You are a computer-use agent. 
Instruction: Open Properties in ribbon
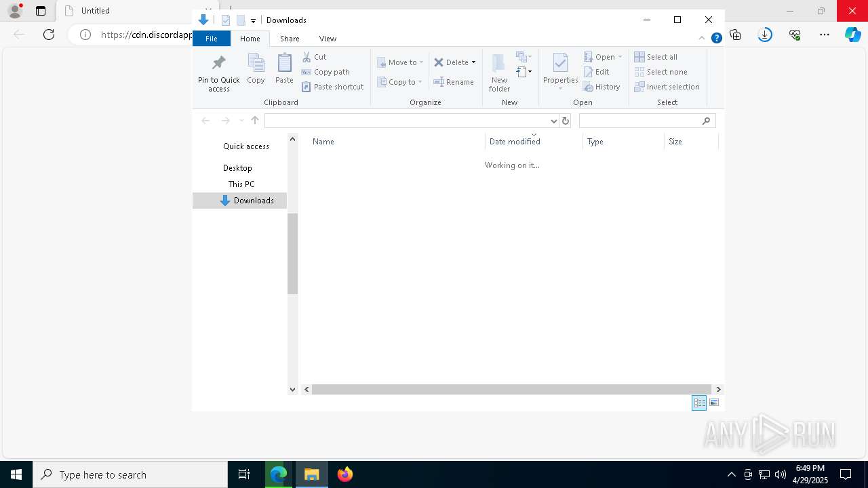coord(560,71)
